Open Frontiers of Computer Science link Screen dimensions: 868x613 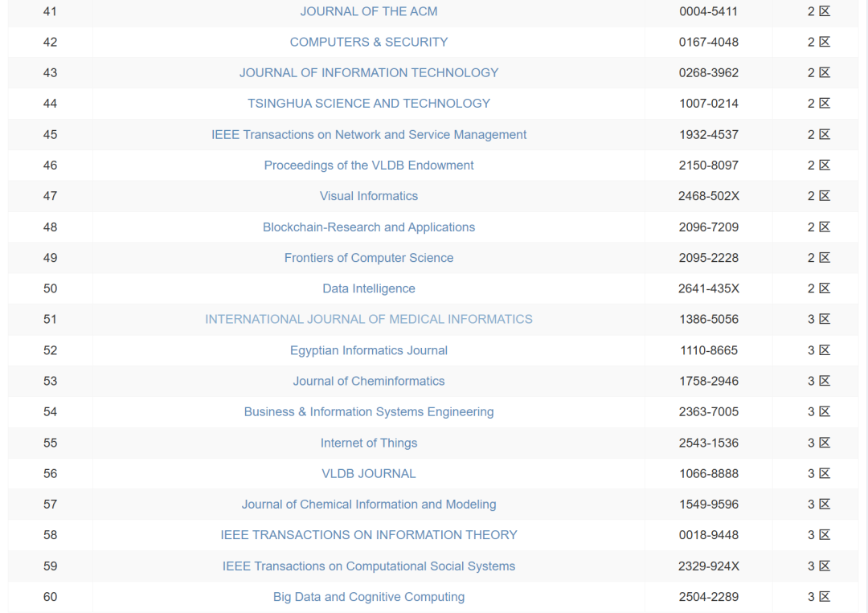(x=369, y=258)
